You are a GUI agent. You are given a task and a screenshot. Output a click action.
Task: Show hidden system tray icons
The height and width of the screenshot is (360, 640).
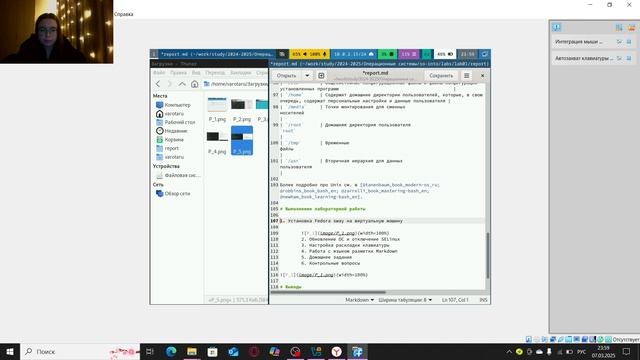coord(509,351)
